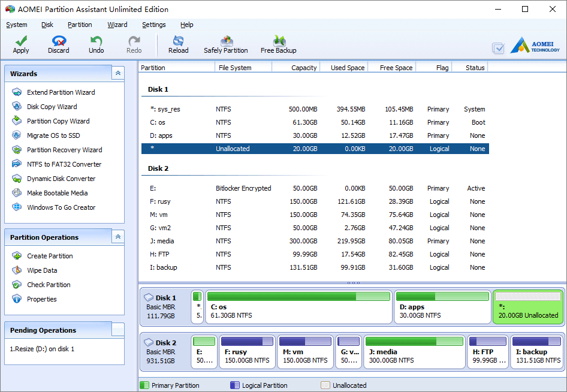
Task: Select the C: os partition block in disk map
Action: (x=298, y=307)
